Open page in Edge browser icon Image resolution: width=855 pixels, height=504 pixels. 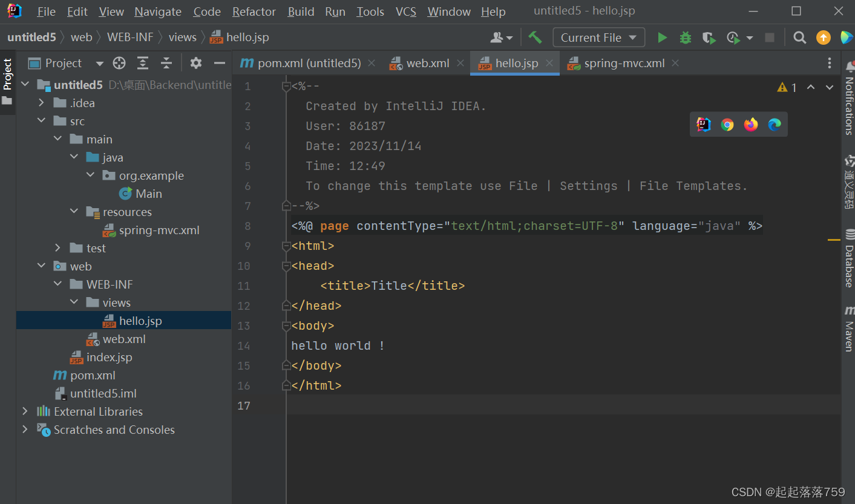coord(775,125)
